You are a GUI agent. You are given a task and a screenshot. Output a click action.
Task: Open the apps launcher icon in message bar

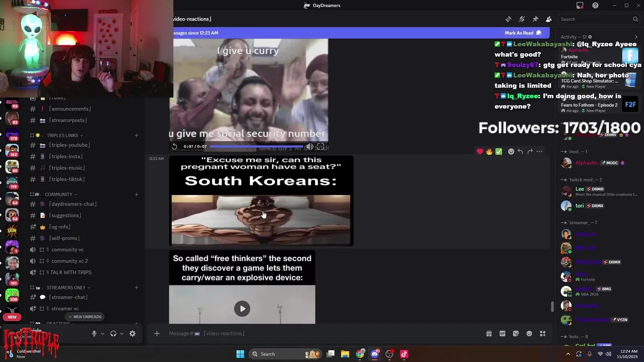tap(543, 333)
